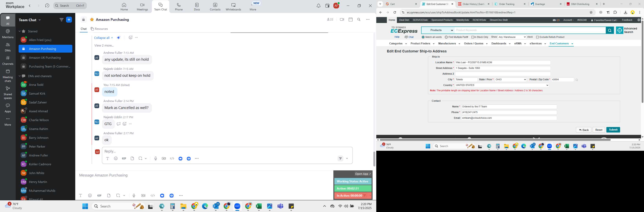
Task: Click the Open App button
Action: pyautogui.click(x=363, y=174)
